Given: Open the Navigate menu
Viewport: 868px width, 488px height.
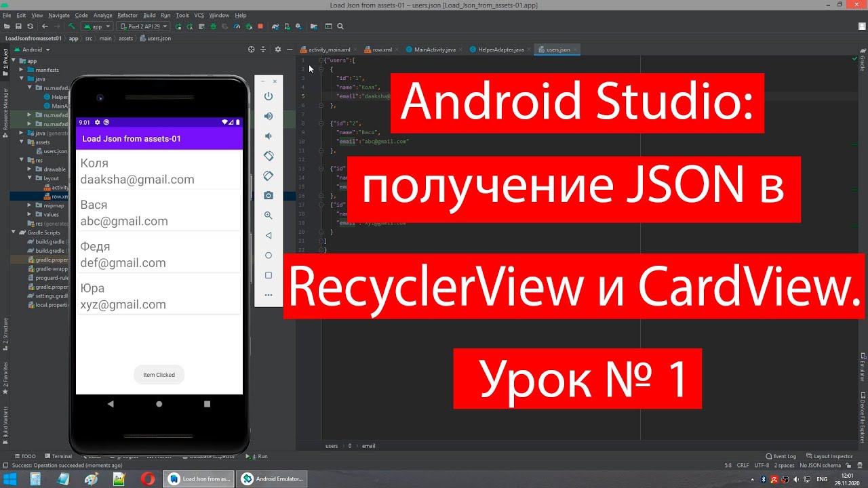Looking at the screenshot, I should coord(59,15).
